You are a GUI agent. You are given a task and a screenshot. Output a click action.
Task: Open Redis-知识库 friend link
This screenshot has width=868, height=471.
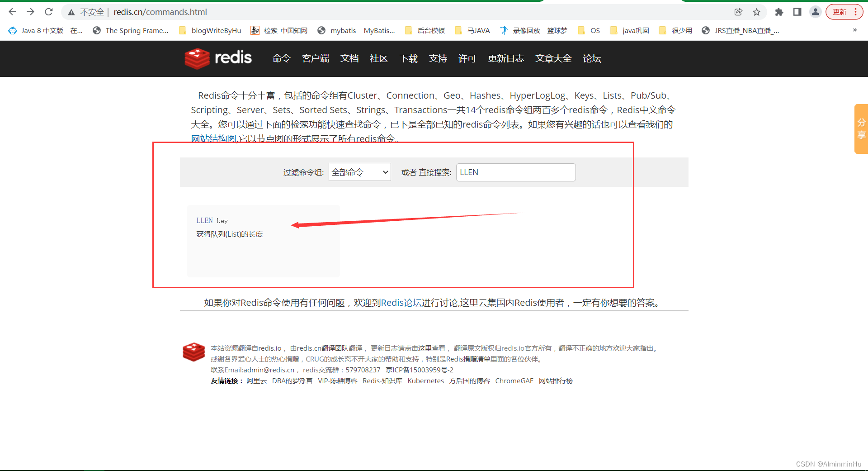click(x=382, y=381)
